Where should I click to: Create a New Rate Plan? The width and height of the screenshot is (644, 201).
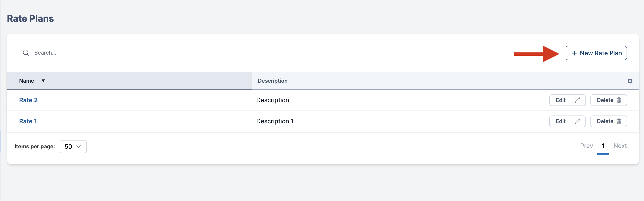tap(596, 53)
